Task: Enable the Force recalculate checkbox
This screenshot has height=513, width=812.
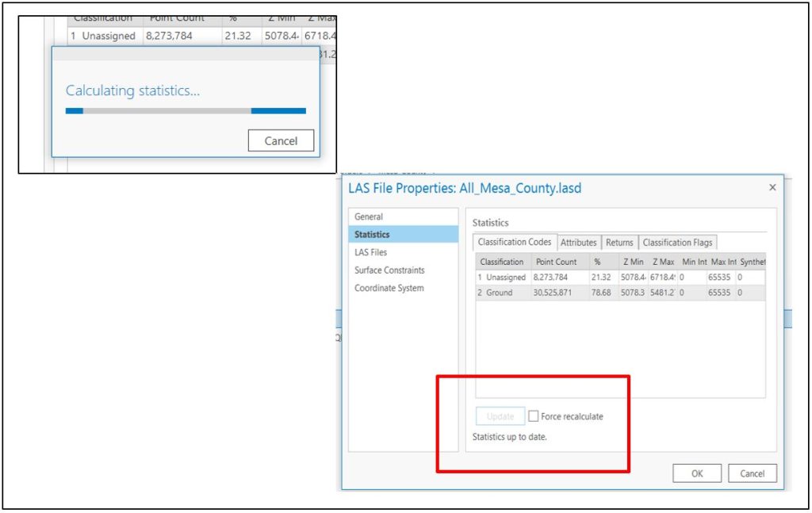Action: point(534,416)
